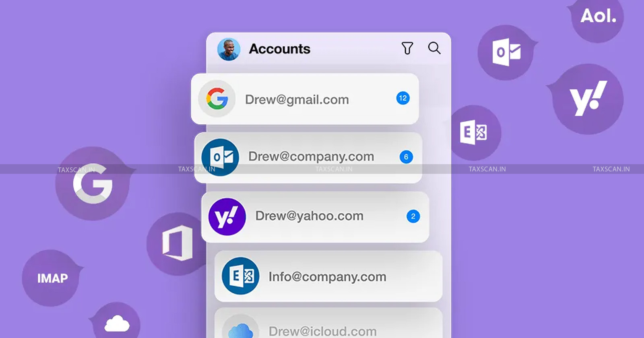644x338 pixels.
Task: Open the Drew@company.com Outlook account
Action: 311,157
